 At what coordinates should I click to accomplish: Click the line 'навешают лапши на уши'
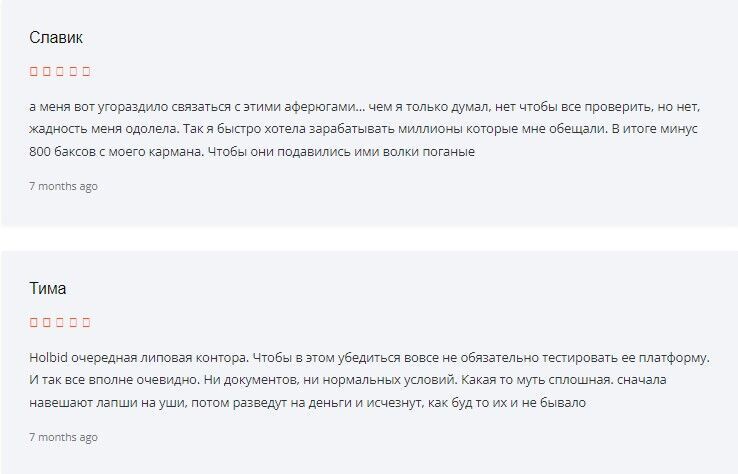pyautogui.click(x=307, y=402)
